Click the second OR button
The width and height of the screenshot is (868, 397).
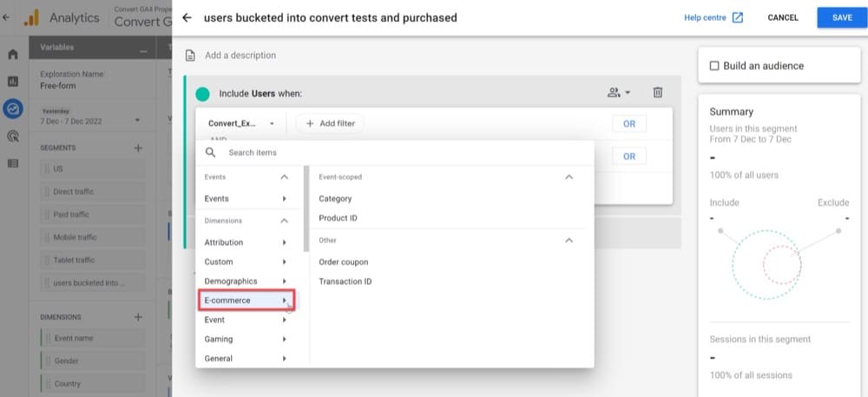tap(628, 156)
